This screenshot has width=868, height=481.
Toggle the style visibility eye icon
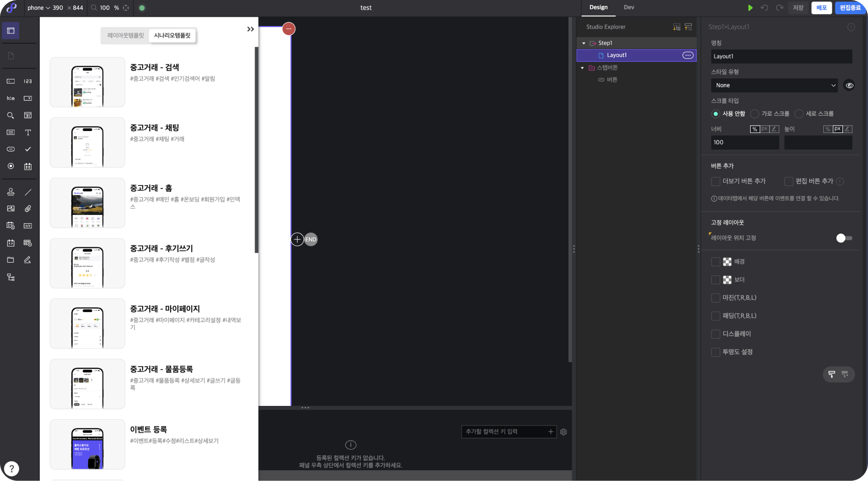849,85
